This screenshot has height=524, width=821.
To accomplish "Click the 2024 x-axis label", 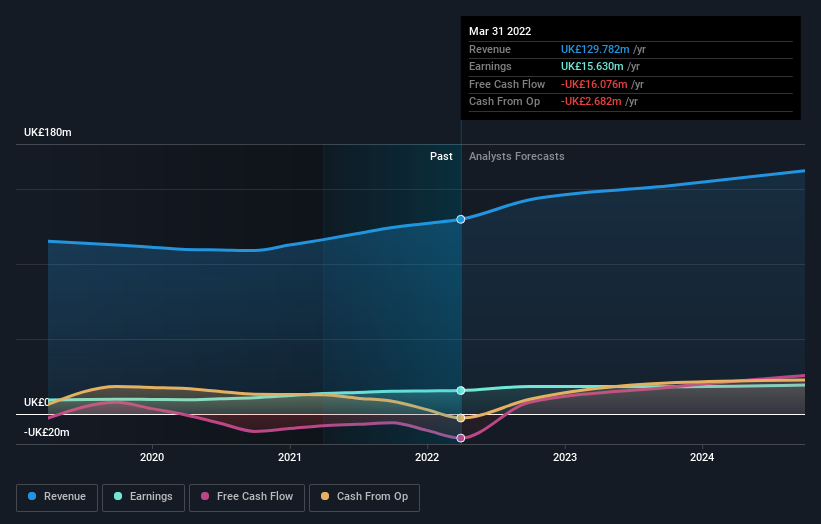I will [702, 458].
